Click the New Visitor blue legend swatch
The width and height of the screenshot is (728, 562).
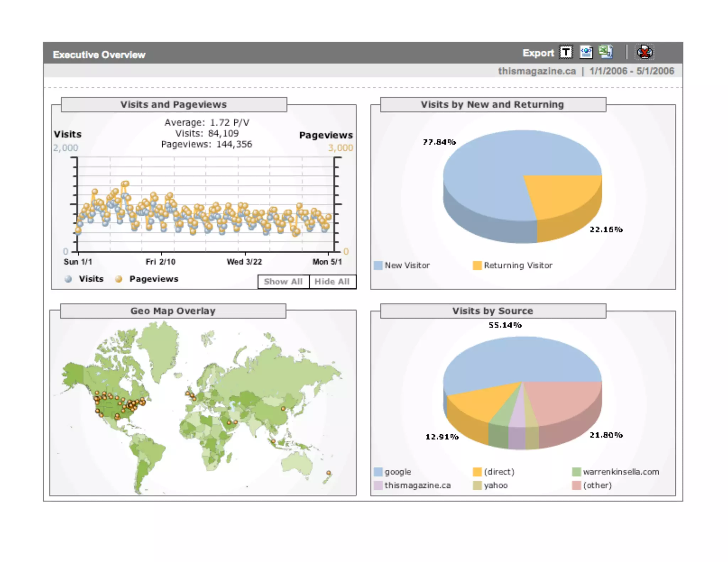point(378,265)
